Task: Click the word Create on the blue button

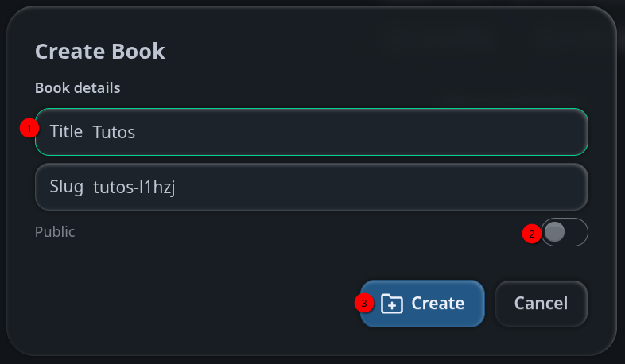Action: (x=437, y=304)
